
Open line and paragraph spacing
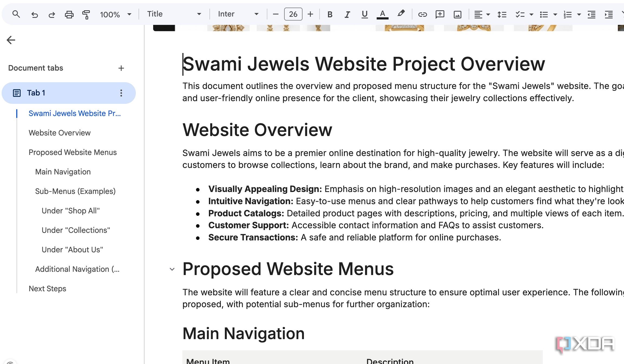502,14
